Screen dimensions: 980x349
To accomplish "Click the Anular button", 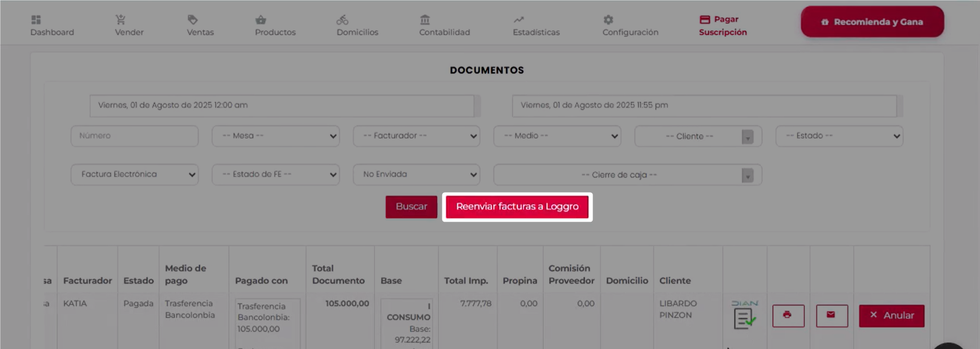I will [891, 315].
